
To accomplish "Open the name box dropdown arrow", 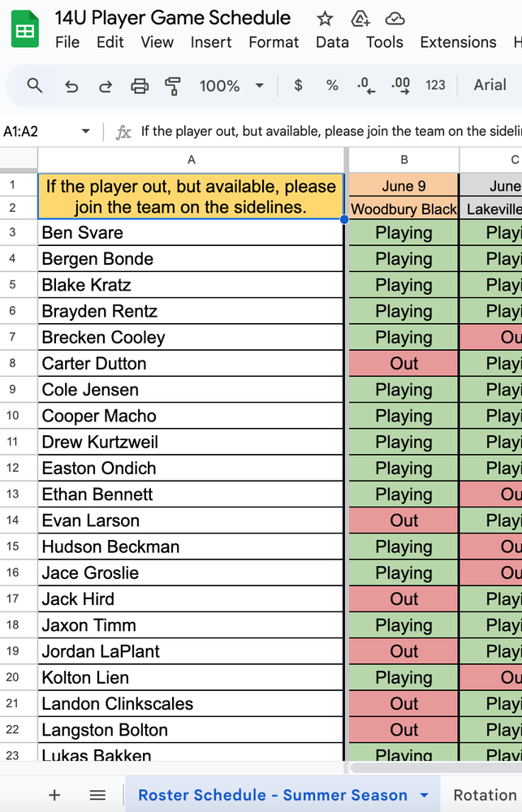I will [85, 132].
